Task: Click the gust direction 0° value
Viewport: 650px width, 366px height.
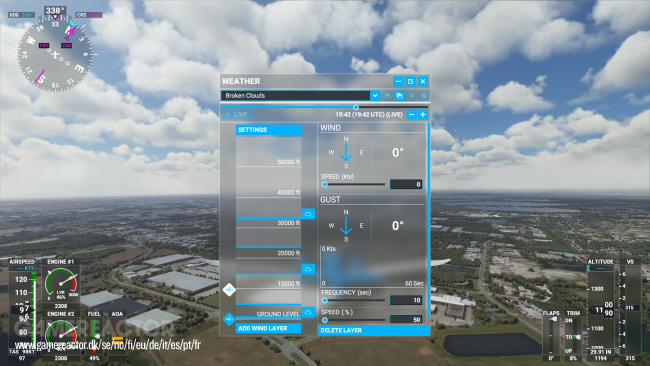Action: click(398, 226)
